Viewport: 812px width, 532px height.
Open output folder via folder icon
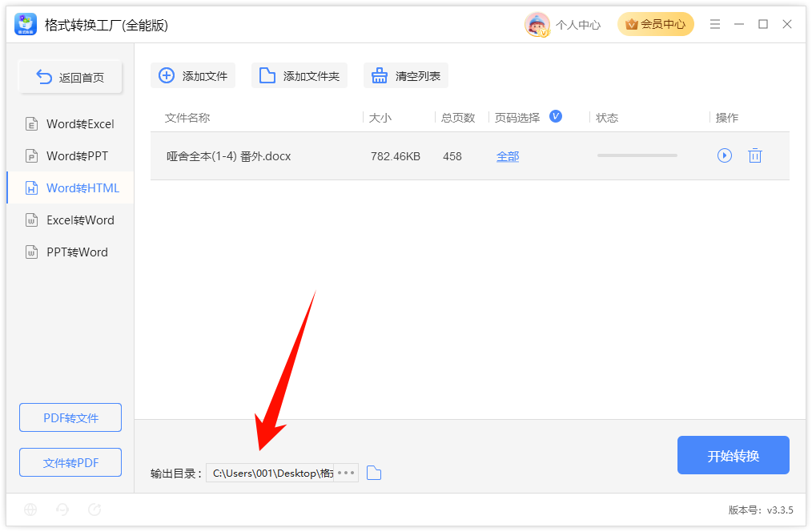pyautogui.click(x=374, y=473)
